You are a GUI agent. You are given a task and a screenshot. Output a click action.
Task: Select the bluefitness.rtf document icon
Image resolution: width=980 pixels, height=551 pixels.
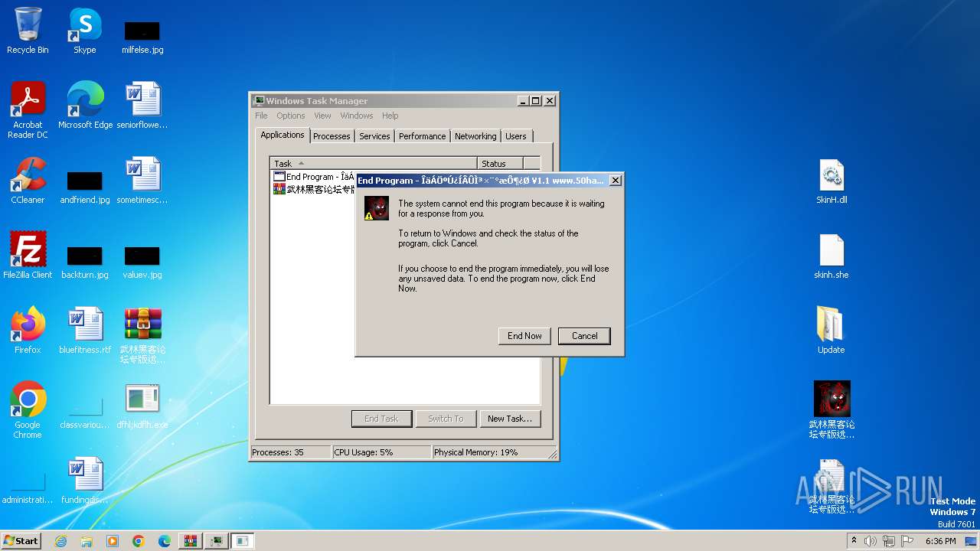tap(85, 330)
